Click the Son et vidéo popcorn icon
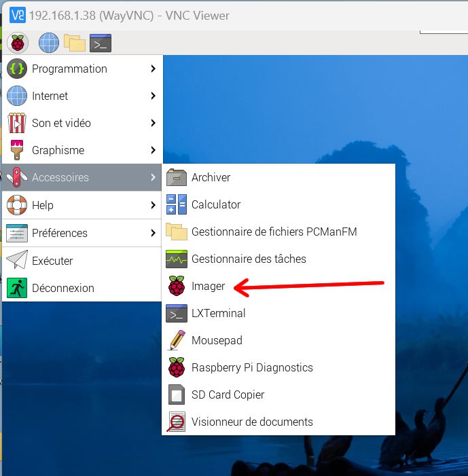The image size is (468, 476). pyautogui.click(x=17, y=123)
